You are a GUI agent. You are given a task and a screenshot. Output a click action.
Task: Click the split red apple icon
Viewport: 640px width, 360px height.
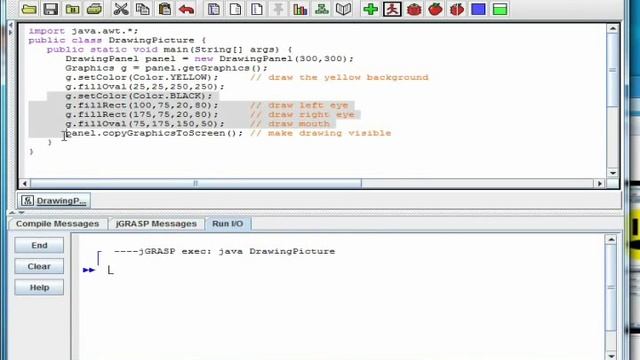click(457, 9)
